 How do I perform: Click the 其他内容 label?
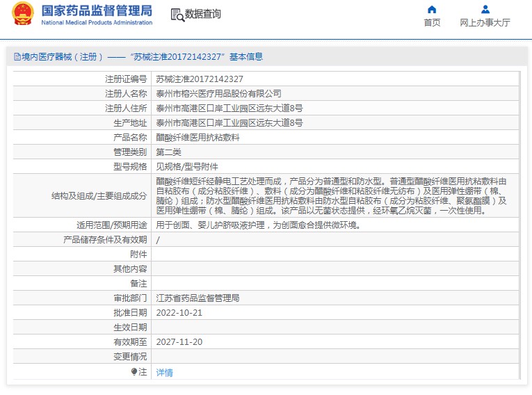point(130,268)
